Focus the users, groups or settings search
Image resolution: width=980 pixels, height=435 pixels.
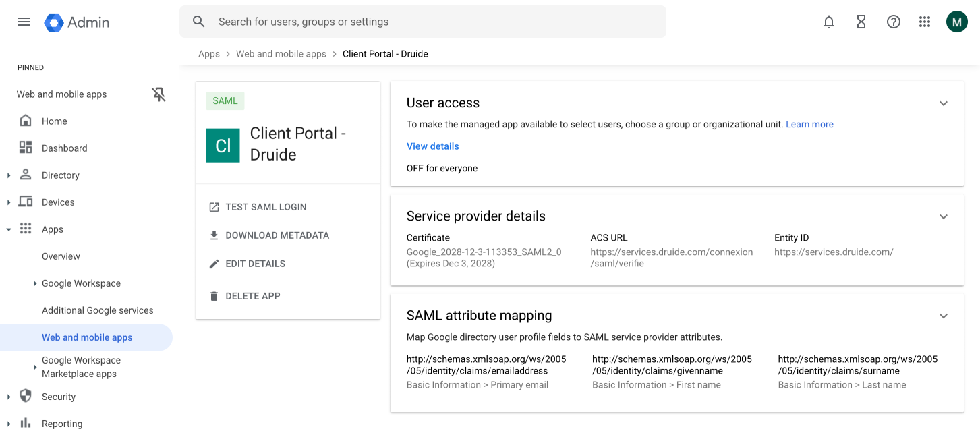432,22
